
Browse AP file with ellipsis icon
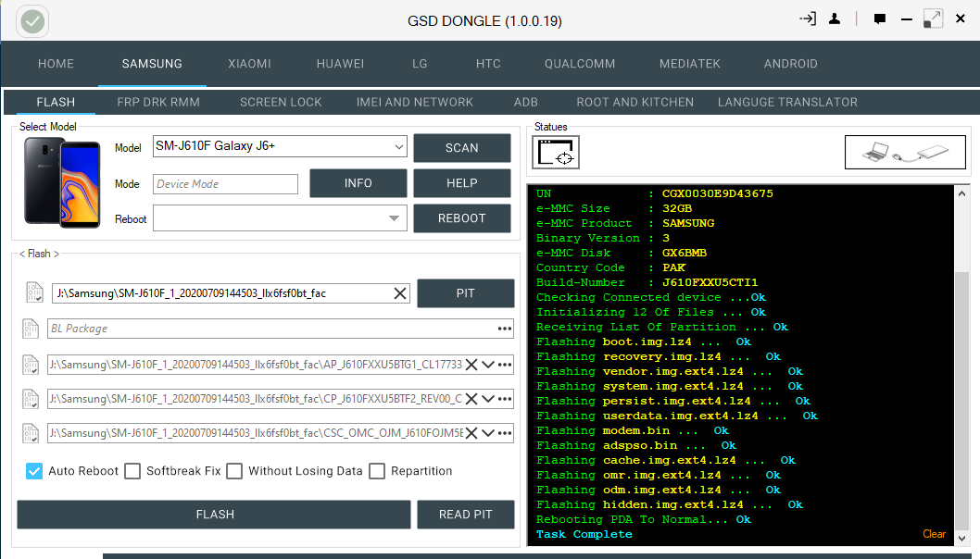point(505,365)
